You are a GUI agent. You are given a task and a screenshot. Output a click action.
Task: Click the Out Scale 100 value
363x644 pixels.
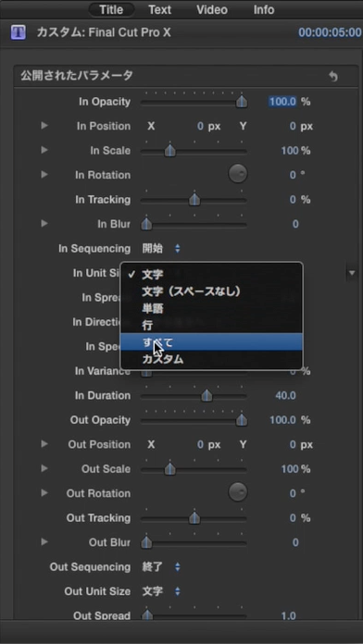tap(290, 468)
